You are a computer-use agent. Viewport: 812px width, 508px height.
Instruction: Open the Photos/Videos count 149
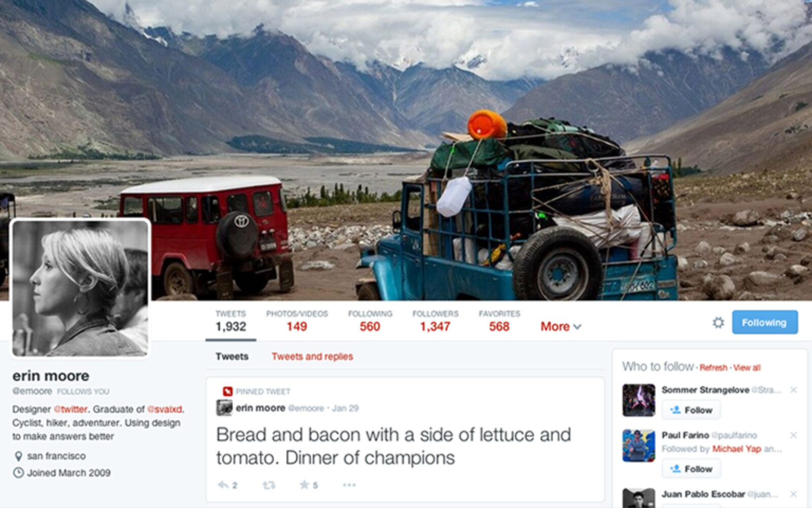[297, 321]
